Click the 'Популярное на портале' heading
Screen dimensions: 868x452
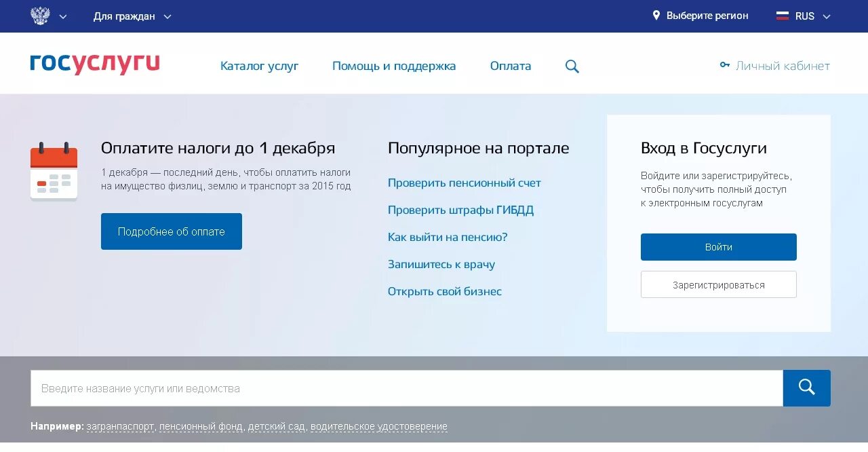(x=479, y=148)
